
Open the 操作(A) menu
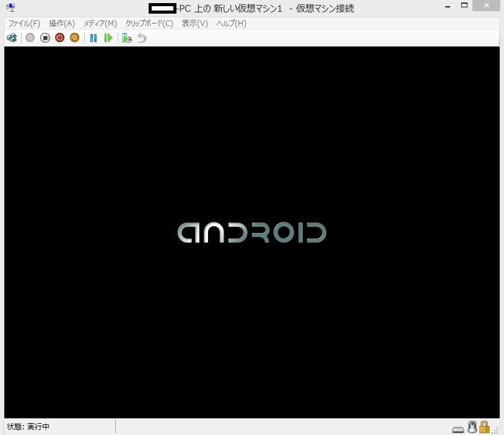pyautogui.click(x=62, y=24)
